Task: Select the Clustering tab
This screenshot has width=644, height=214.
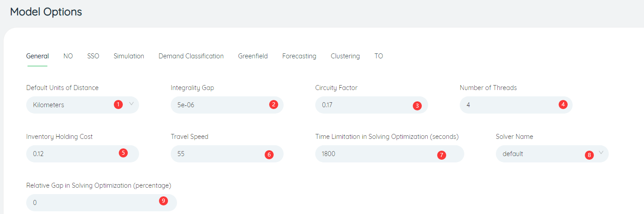Action: 345,56
